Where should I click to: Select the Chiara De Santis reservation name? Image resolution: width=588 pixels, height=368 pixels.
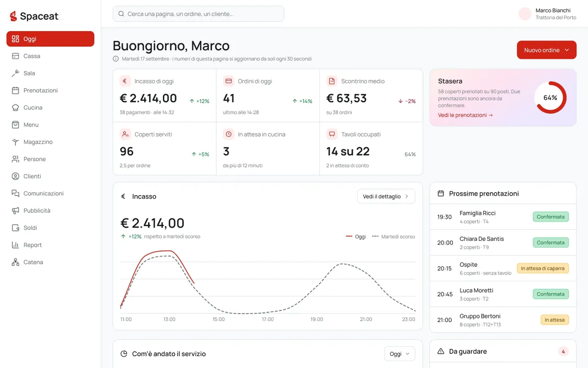[x=482, y=239]
